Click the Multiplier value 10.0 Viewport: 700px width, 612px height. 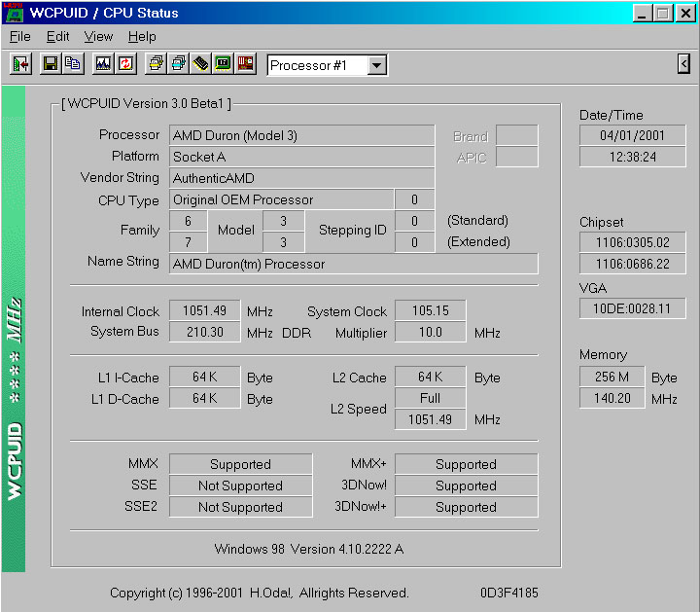coord(431,332)
